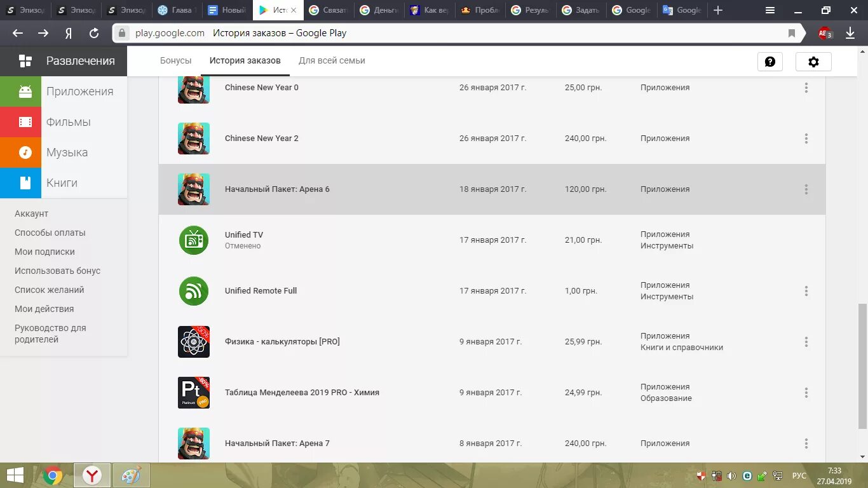868x488 pixels.
Task: Click Clash Royale icon for Арена 7 row
Action: point(194,444)
